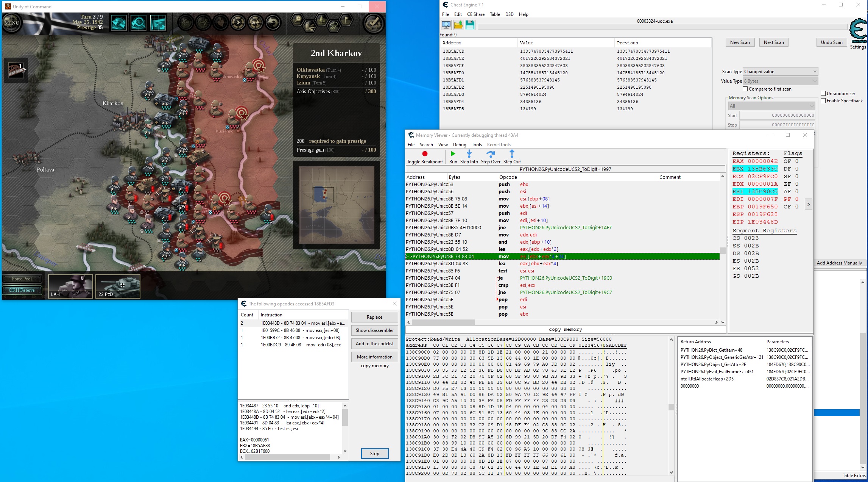Check Compare to first scan
The height and width of the screenshot is (482, 868).
click(745, 89)
